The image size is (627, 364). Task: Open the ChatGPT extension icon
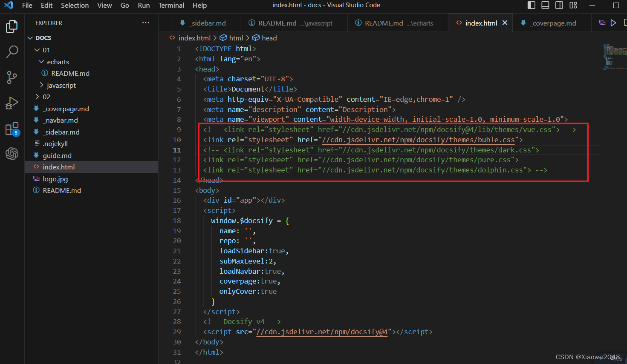coord(12,153)
